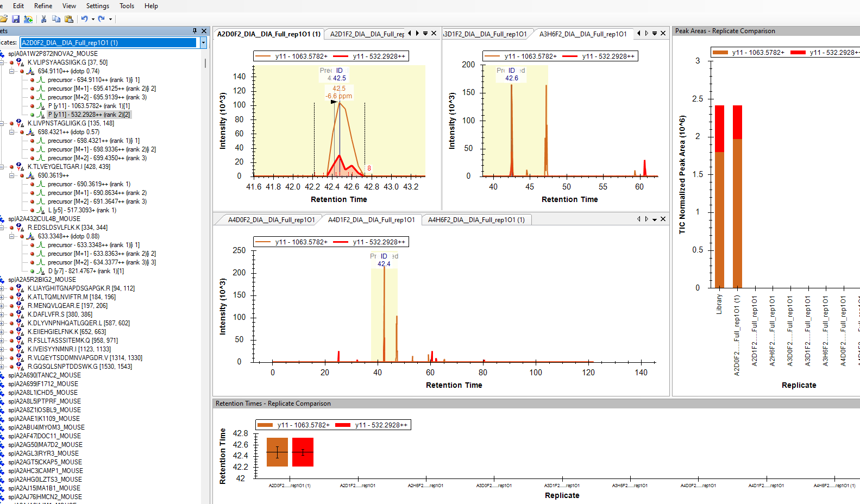Image resolution: width=860 pixels, height=504 pixels.
Task: Open the Replicates combo box dropdown
Action: tap(203, 42)
